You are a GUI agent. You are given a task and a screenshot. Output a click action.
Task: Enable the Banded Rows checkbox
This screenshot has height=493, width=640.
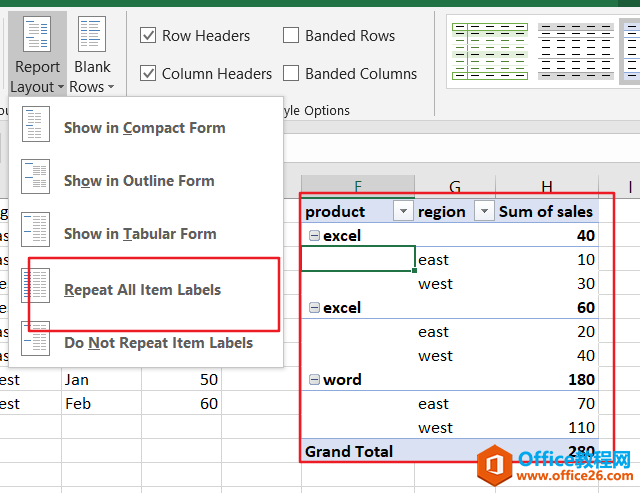[291, 36]
